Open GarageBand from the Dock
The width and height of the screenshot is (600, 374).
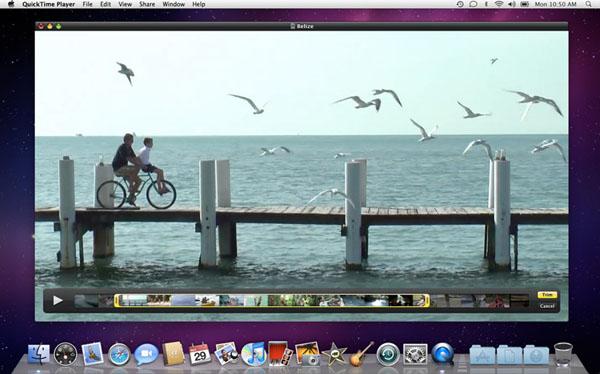(361, 354)
